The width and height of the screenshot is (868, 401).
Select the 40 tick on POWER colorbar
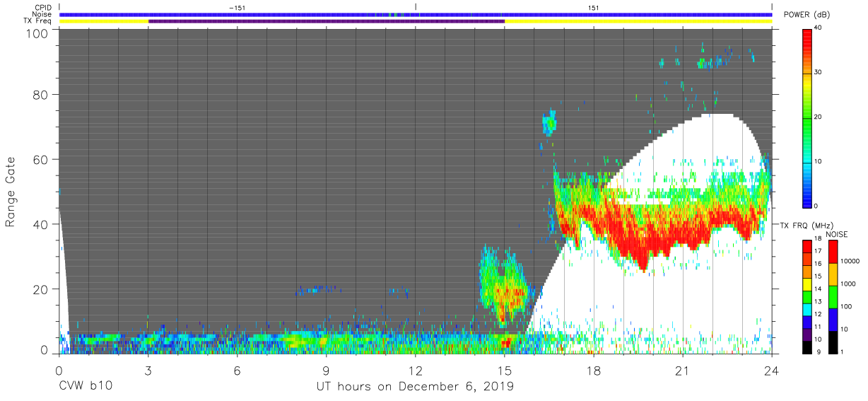[x=819, y=28]
